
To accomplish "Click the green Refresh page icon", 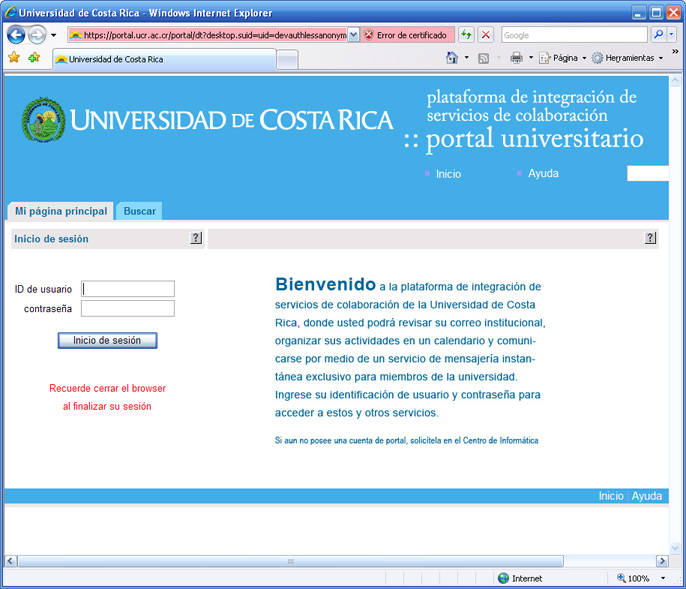I will tap(466, 35).
